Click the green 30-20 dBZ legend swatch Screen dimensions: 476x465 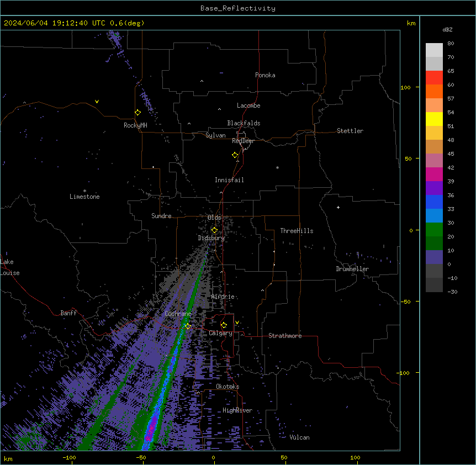tap(434, 230)
